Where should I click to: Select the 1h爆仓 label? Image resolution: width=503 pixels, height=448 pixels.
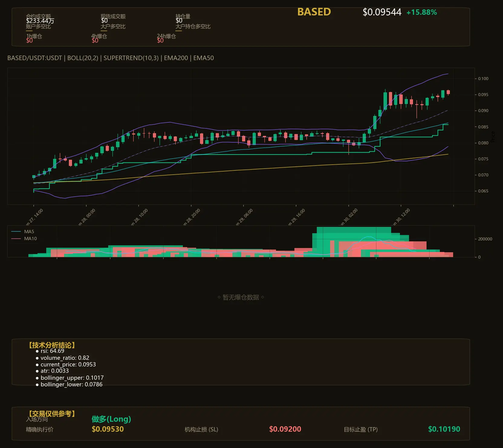click(x=34, y=36)
